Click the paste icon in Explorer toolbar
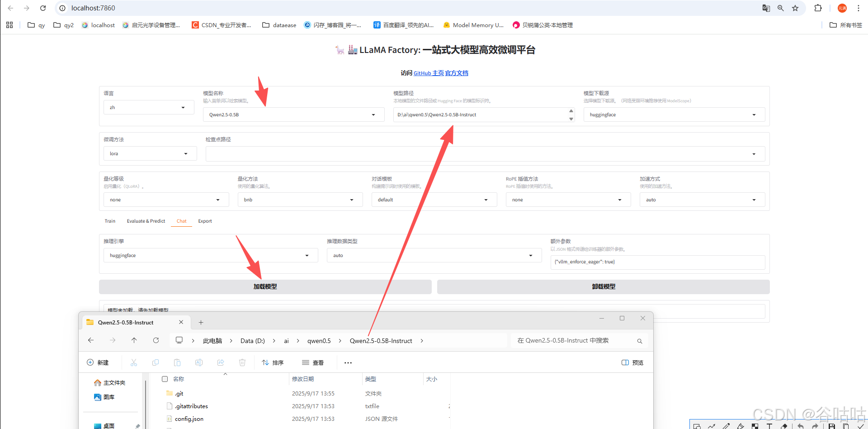Screen dimensions: 868x429 (177, 362)
